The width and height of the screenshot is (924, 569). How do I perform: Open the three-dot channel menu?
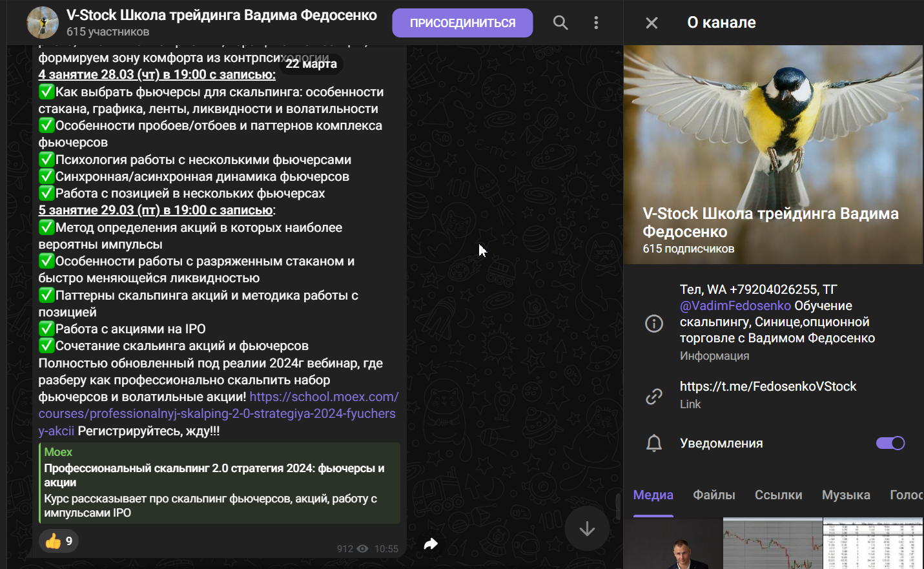tap(595, 23)
